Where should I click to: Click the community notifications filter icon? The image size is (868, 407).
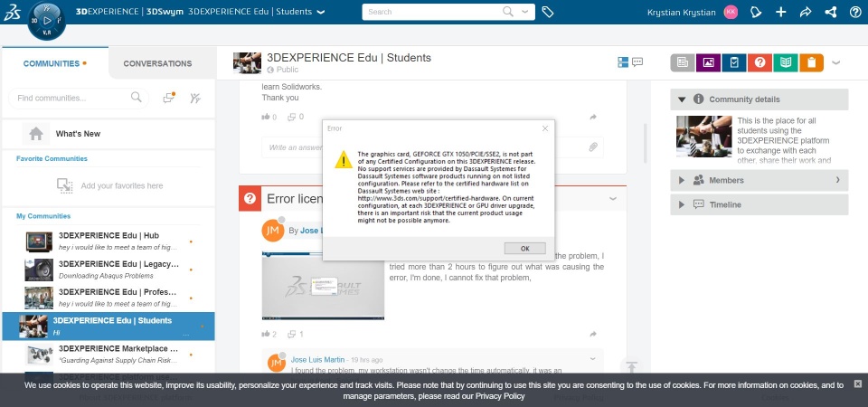(169, 98)
